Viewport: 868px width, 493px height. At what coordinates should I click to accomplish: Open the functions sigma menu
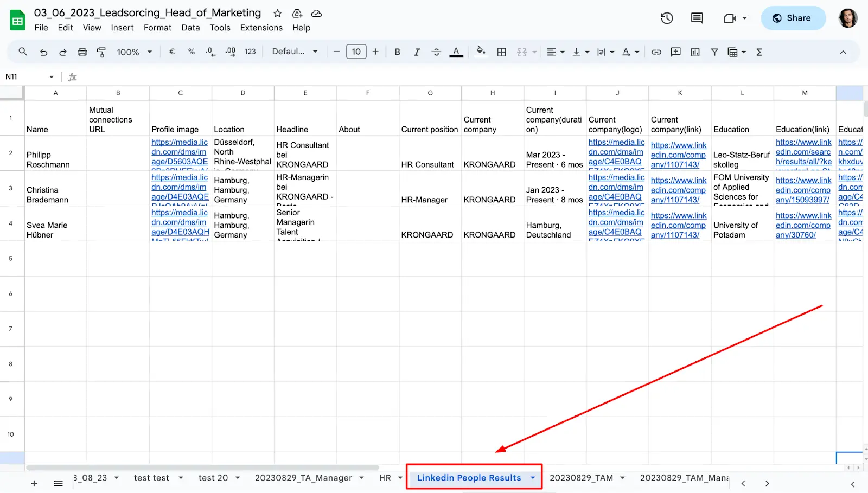(x=759, y=52)
